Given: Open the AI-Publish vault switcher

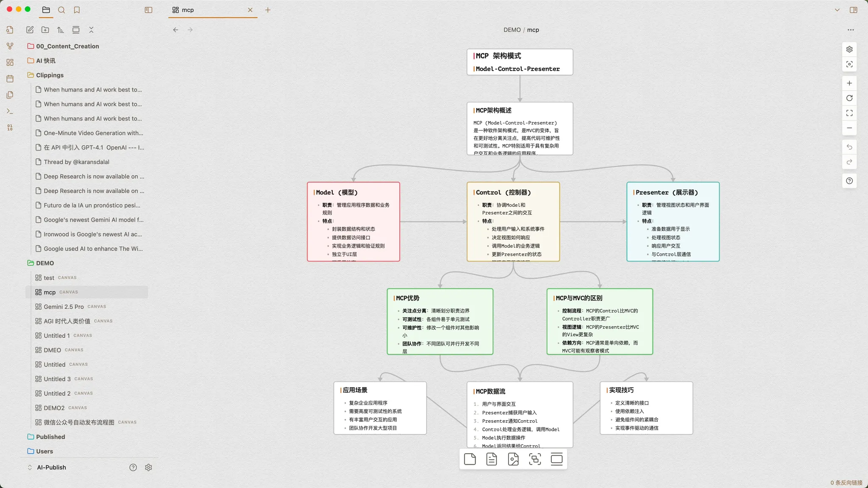Looking at the screenshot, I should click(51, 467).
